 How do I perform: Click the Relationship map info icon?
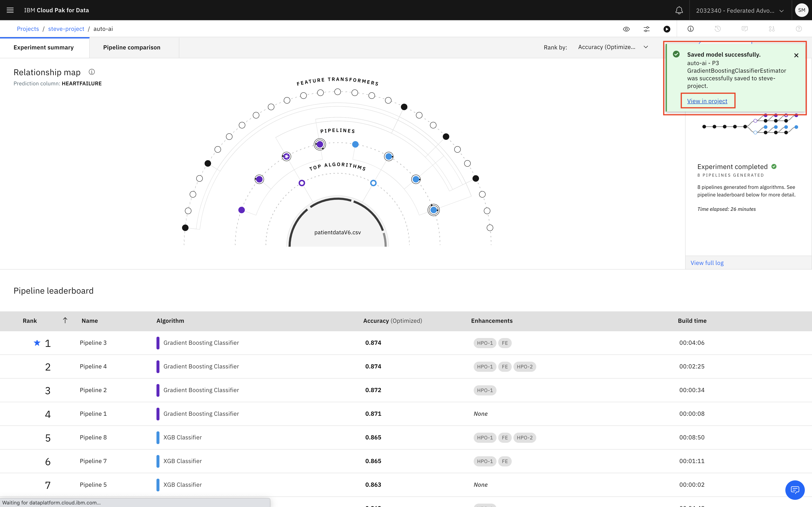coord(92,72)
